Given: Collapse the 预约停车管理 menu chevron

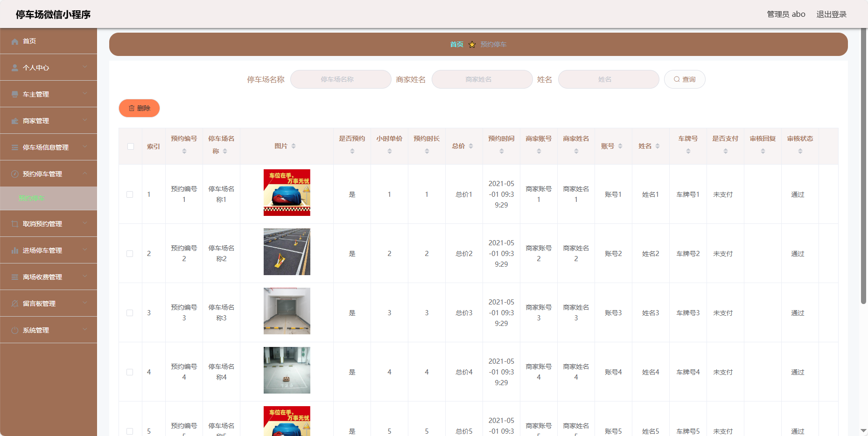Looking at the screenshot, I should click(x=85, y=173).
